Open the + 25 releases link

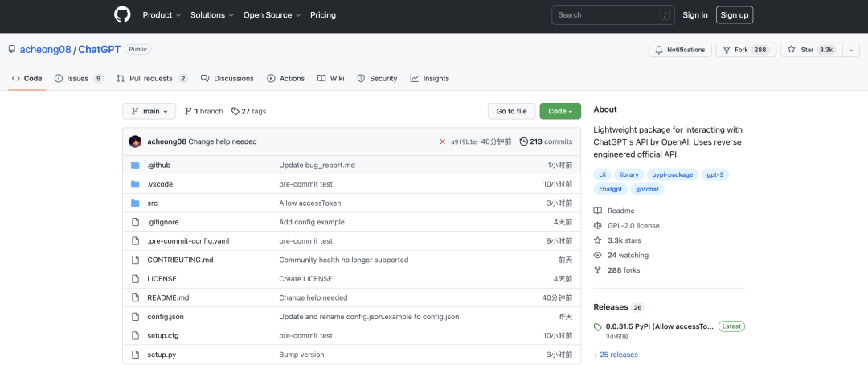click(616, 355)
